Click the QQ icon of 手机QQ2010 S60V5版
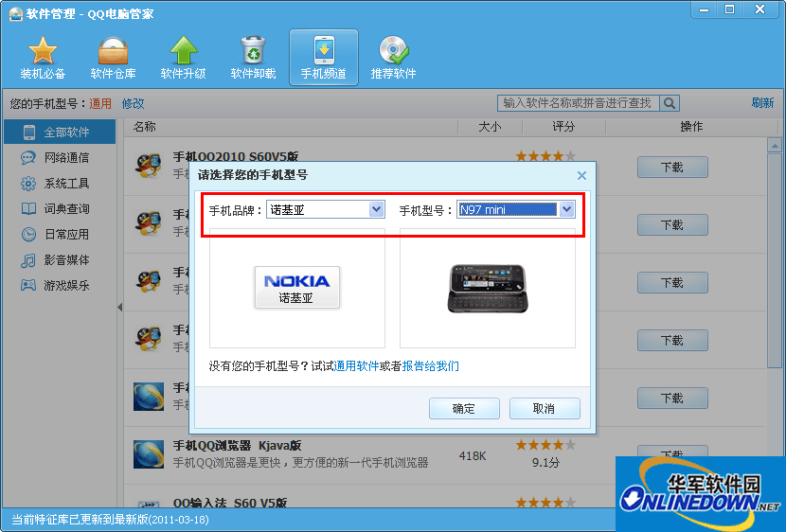This screenshot has width=786, height=532. coord(149,166)
